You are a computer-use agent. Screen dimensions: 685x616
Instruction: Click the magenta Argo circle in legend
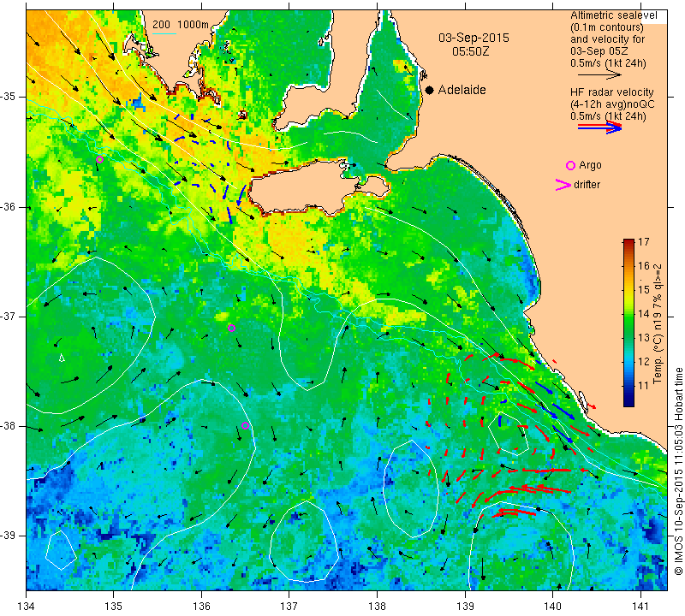pos(570,165)
